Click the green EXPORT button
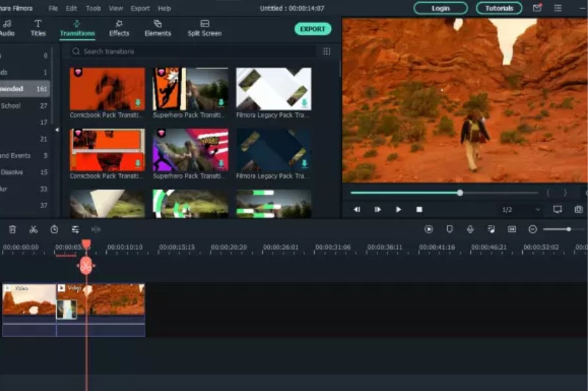 pyautogui.click(x=313, y=29)
